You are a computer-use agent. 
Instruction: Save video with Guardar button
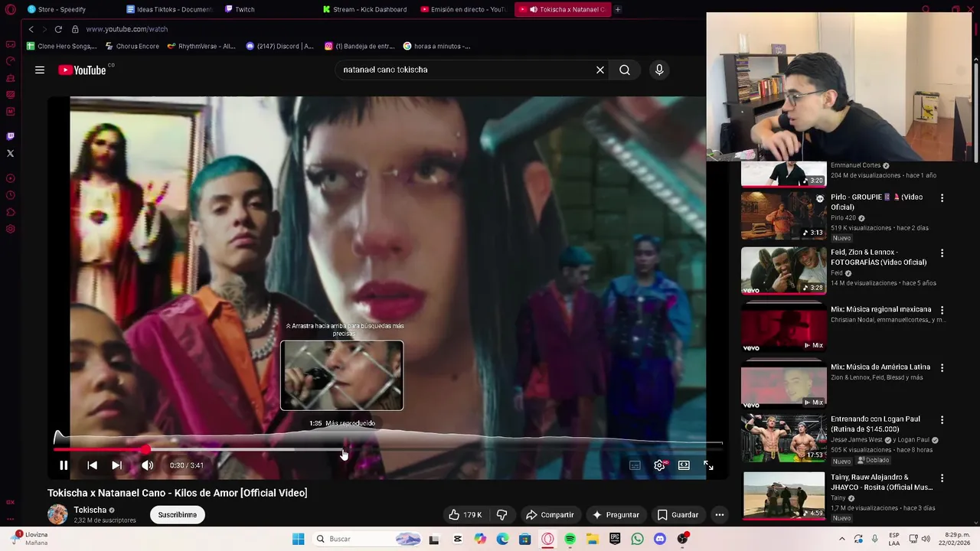coord(678,515)
